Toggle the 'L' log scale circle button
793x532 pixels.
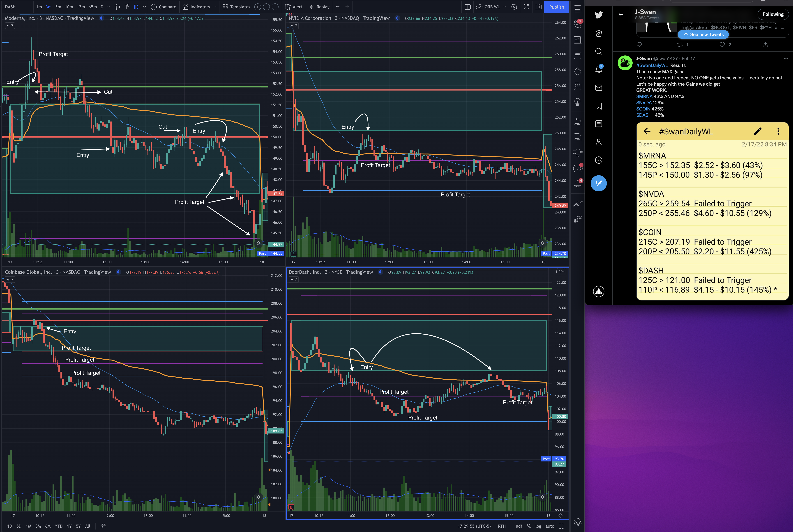click(x=266, y=7)
